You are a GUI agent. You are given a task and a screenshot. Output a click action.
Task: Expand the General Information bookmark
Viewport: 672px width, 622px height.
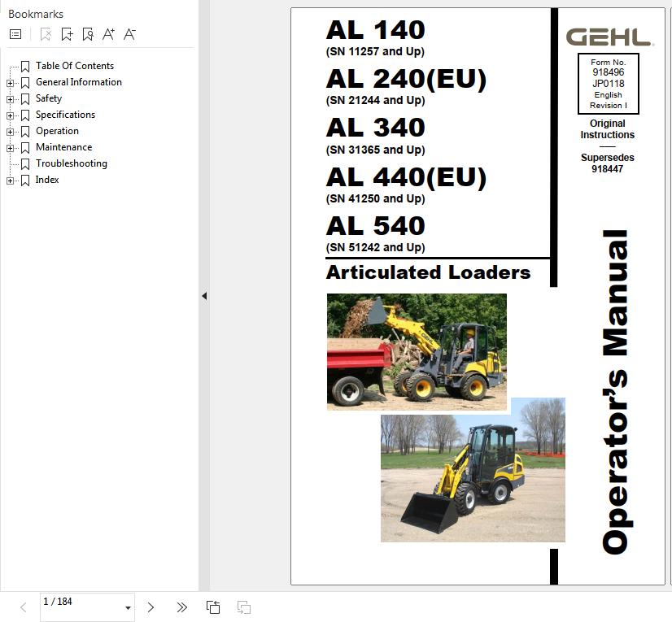pyautogui.click(x=10, y=83)
